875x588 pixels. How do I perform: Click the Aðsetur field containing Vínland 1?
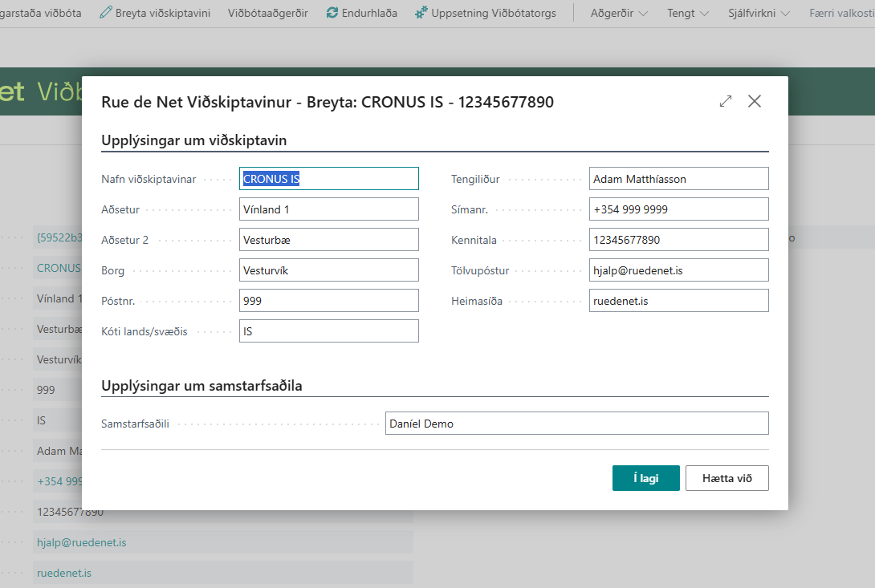[x=329, y=209]
